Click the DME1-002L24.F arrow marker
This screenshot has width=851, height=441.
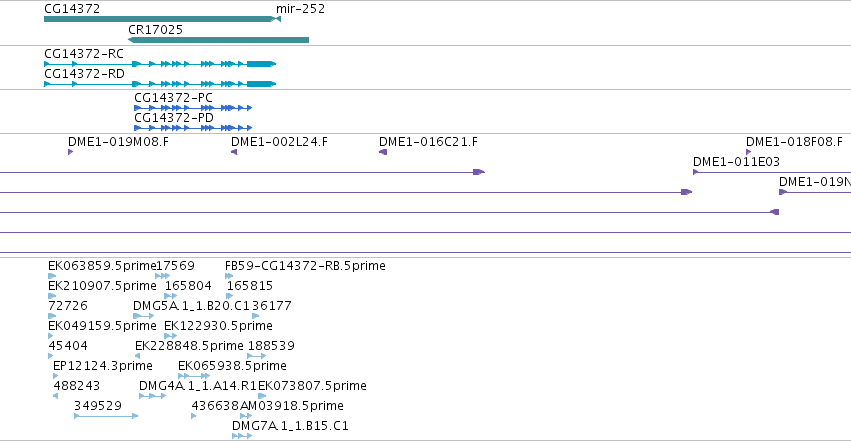tap(234, 152)
